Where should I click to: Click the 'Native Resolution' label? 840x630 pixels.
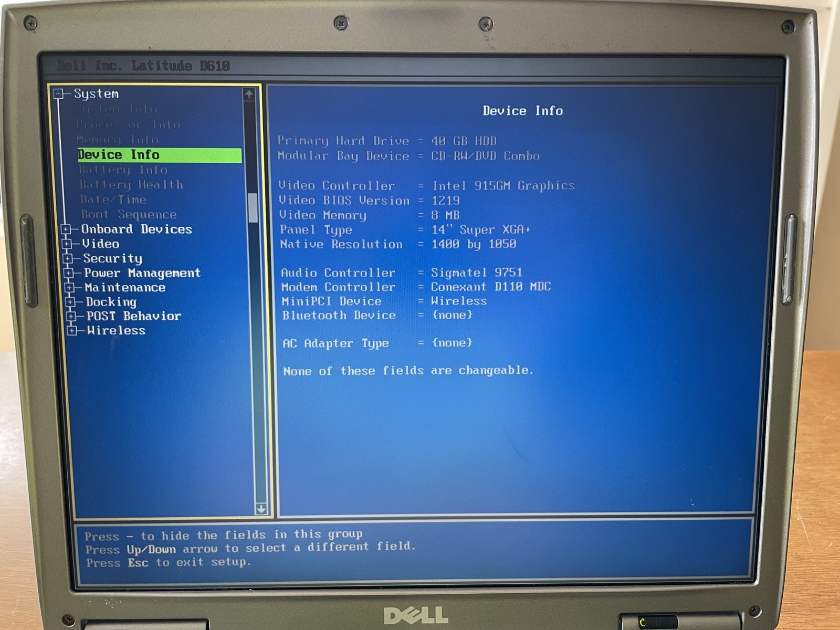coord(341,244)
